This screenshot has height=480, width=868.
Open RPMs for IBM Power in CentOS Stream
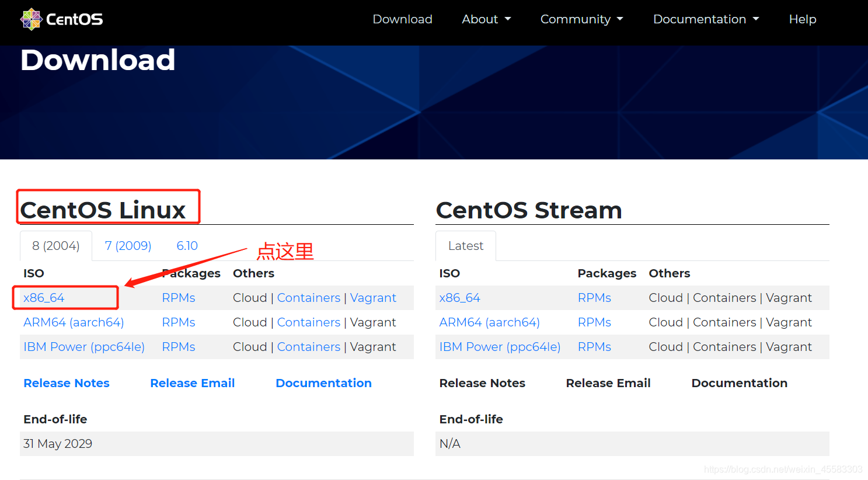click(595, 347)
